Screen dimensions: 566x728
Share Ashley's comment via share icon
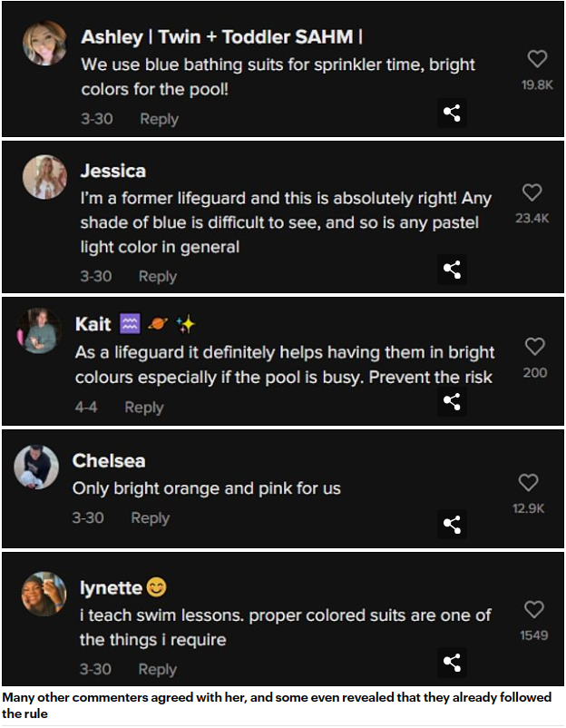point(452,113)
